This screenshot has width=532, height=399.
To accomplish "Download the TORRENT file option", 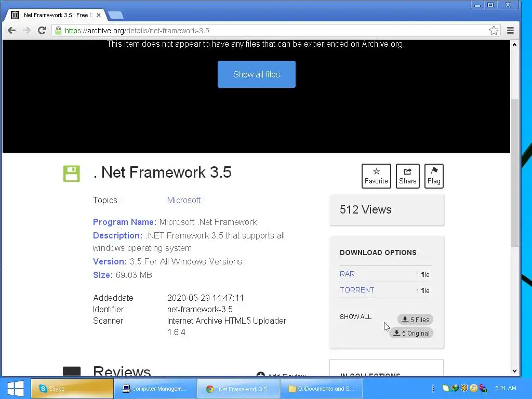I will point(357,290).
